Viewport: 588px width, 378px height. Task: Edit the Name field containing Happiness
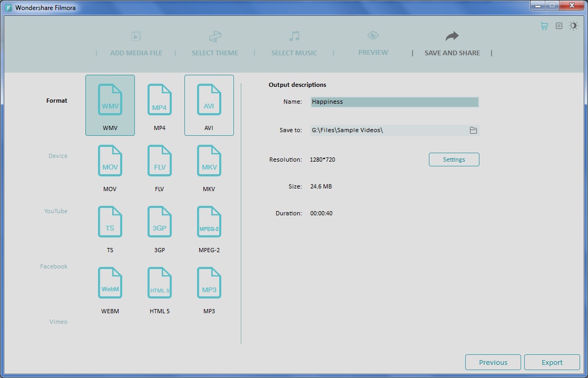[x=395, y=102]
